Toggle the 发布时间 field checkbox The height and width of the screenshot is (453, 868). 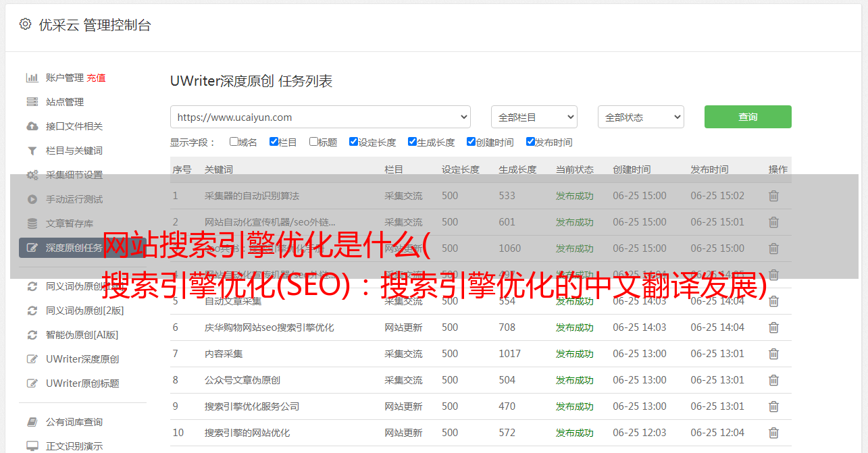coord(530,142)
